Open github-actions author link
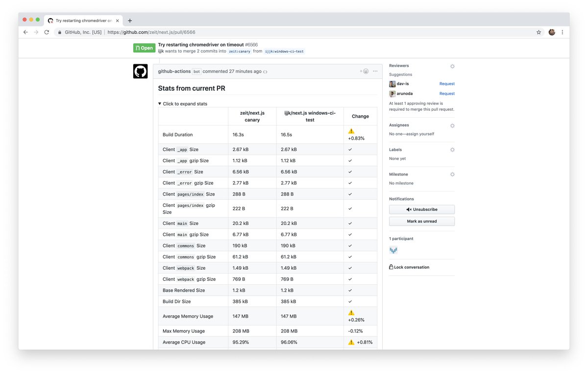 [174, 72]
